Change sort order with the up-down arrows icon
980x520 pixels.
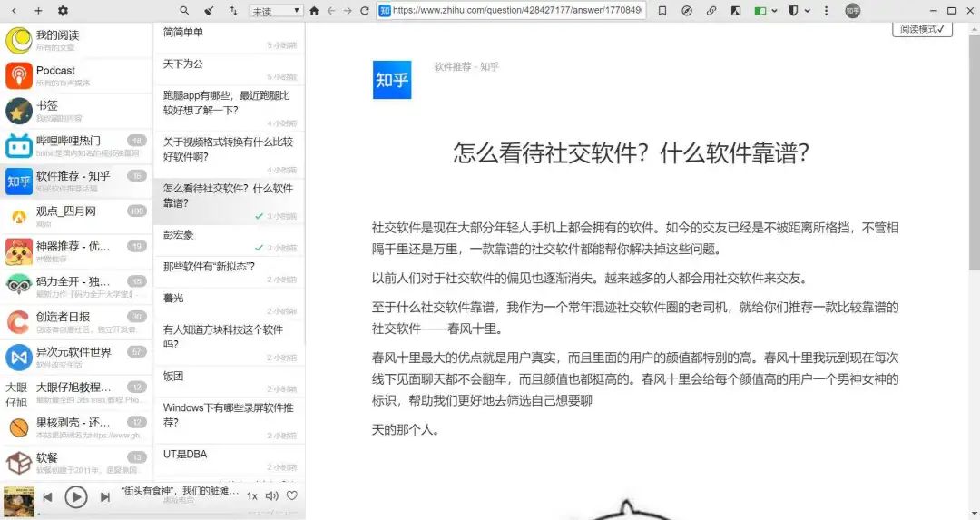click(233, 11)
